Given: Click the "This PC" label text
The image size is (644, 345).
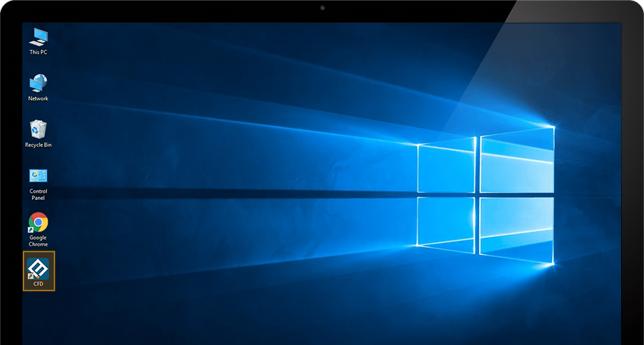Looking at the screenshot, I should click(38, 52).
